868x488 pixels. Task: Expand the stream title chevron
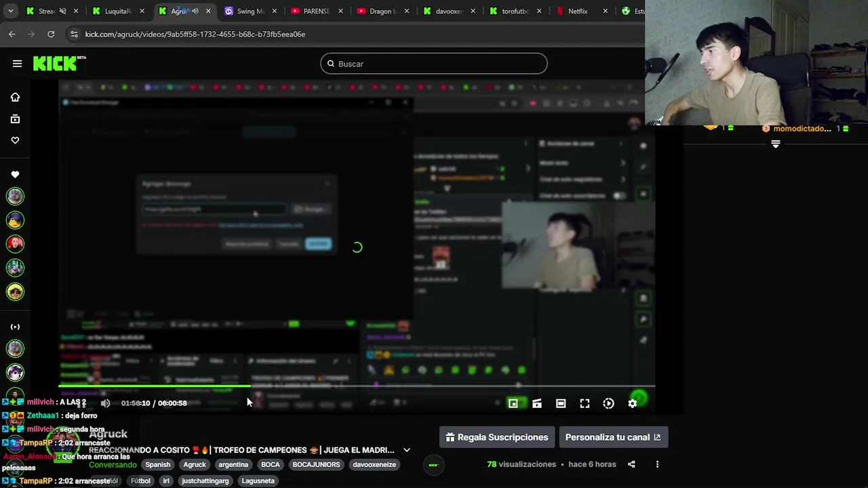tap(407, 450)
